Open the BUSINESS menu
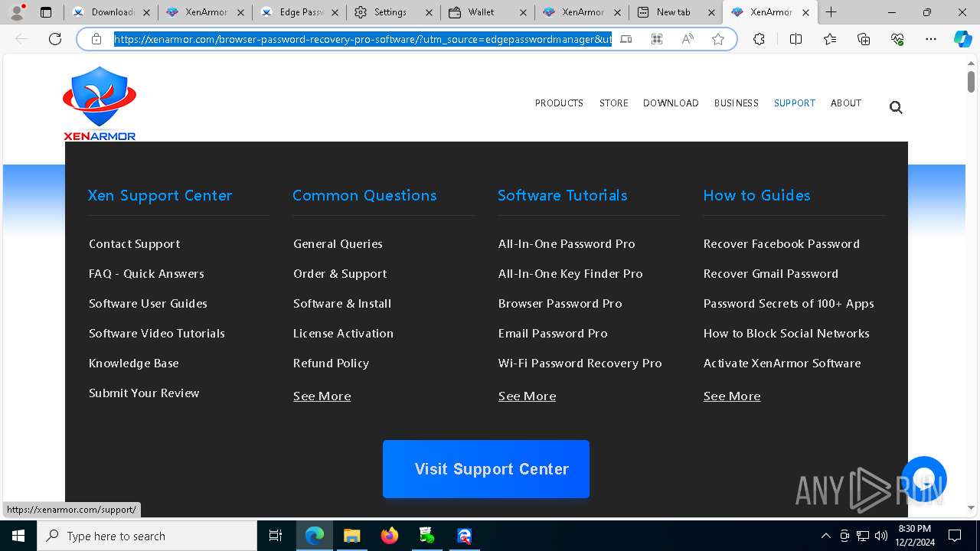Image resolution: width=980 pixels, height=551 pixels. [x=737, y=103]
